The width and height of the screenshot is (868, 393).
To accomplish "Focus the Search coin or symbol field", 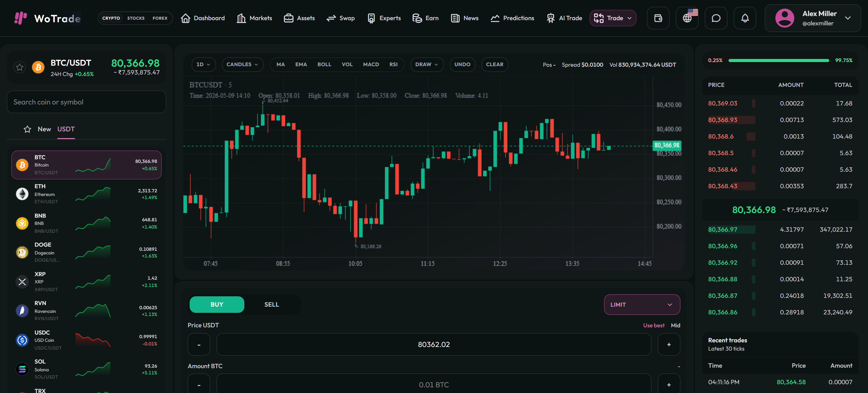I will pyautogui.click(x=87, y=102).
